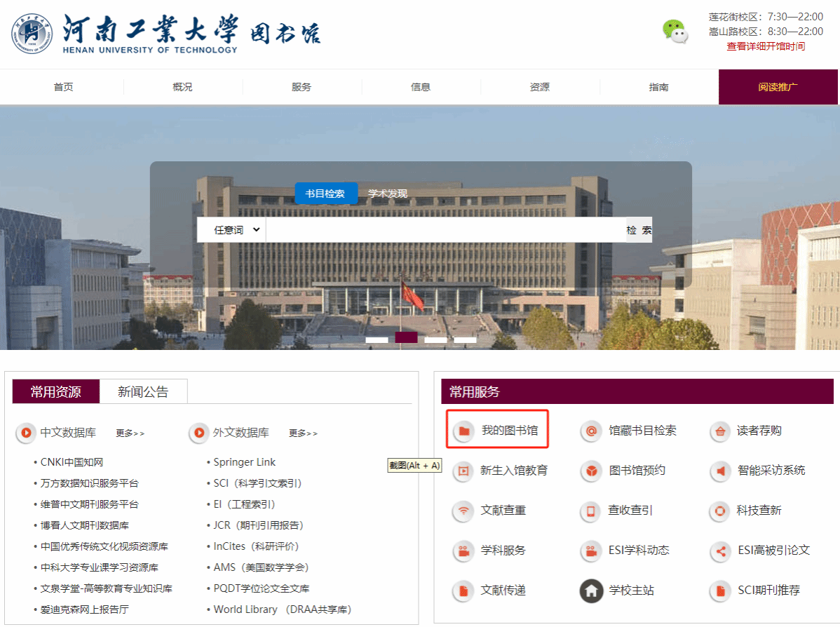Click the 智能采访系统 speaker icon
The image size is (840, 627).
click(x=720, y=471)
